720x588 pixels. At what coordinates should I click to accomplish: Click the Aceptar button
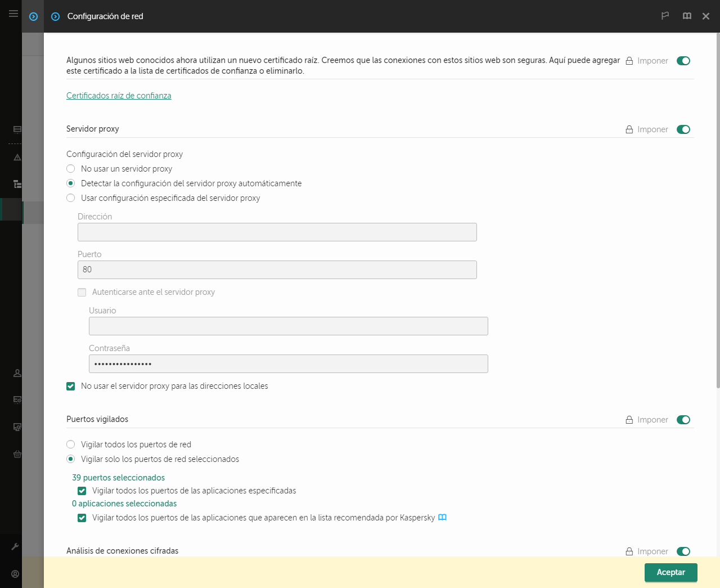(x=670, y=572)
